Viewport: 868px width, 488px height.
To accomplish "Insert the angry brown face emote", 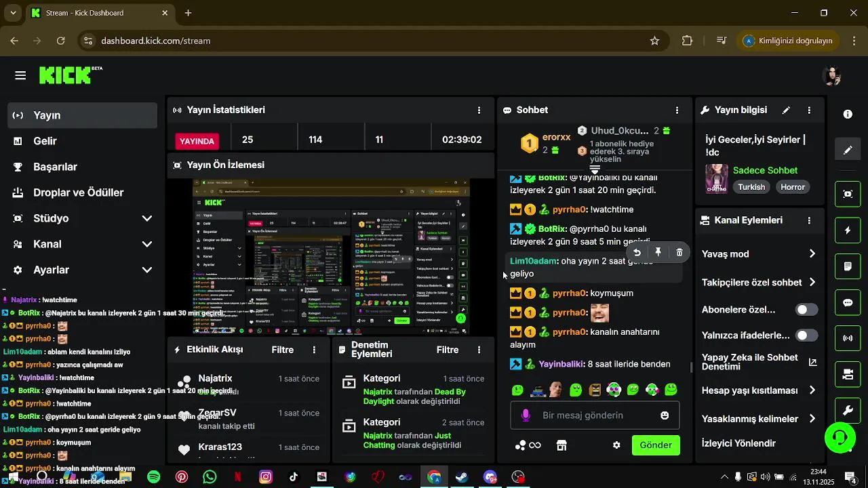I will 595,390.
